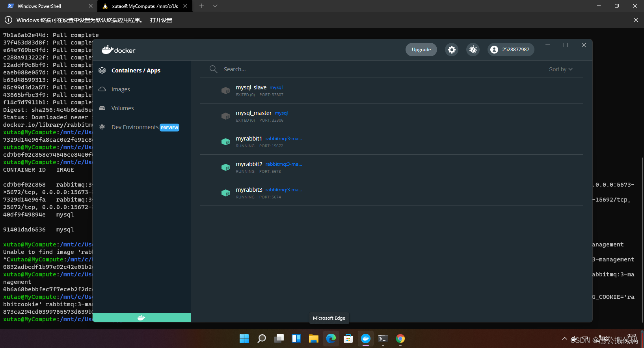Screen dimensions: 644x348
Task: Click the 2528877987 account button
Action: (511, 50)
